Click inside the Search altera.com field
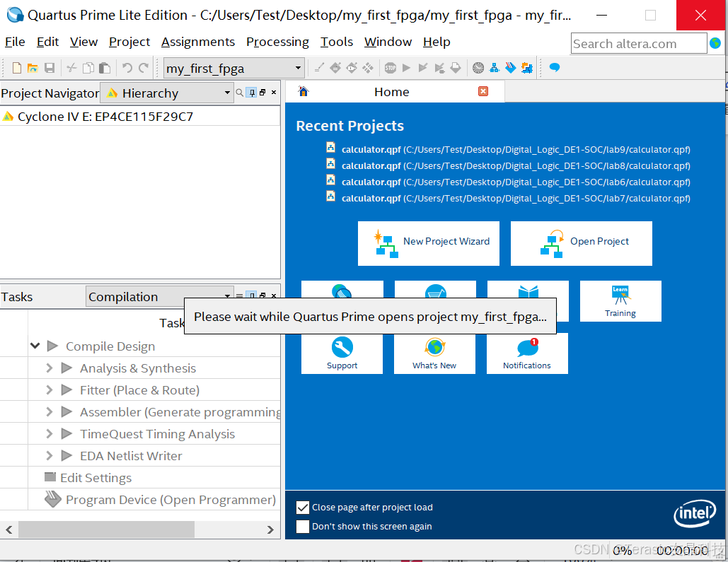This screenshot has width=728, height=562. coord(638,44)
